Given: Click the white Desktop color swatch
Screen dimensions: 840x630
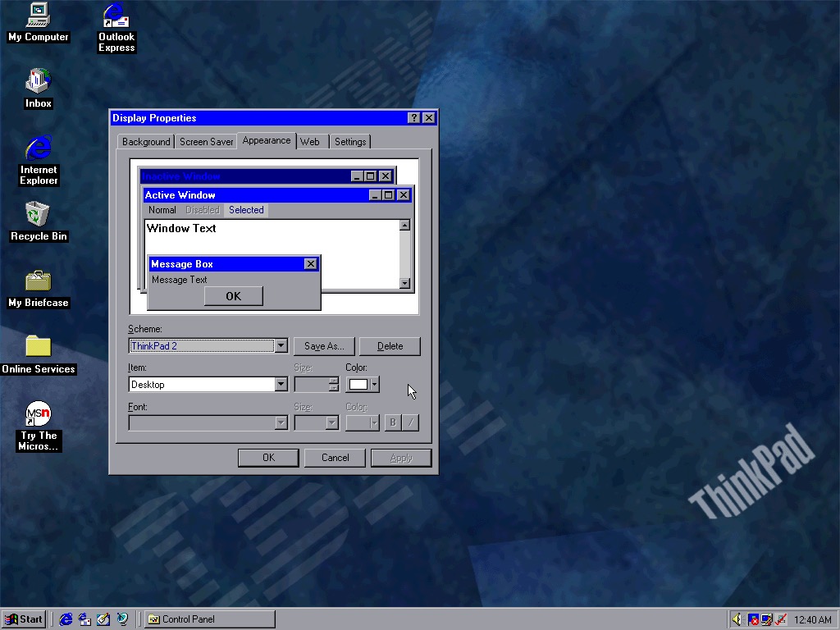Looking at the screenshot, I should (x=358, y=385).
